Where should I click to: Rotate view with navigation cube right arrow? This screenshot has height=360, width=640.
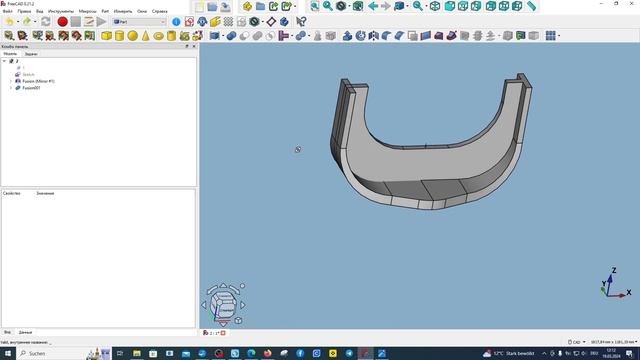click(243, 305)
